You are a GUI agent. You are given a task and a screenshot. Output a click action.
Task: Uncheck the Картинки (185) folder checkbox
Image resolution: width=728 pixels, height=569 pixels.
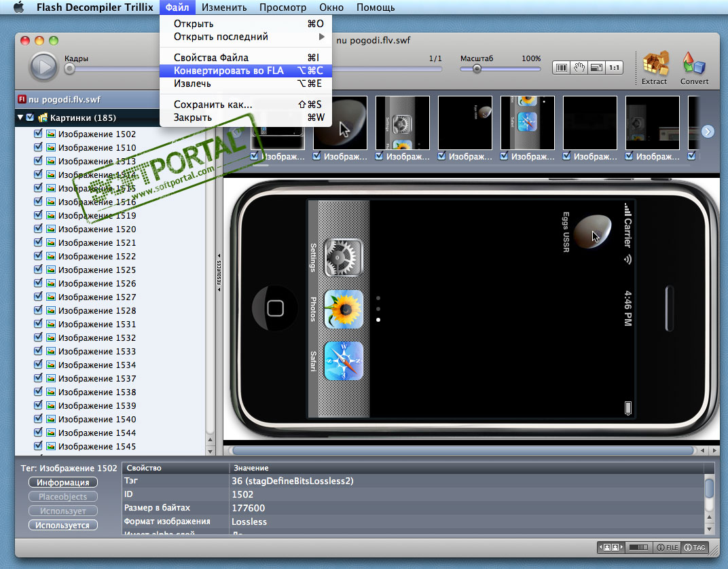[x=30, y=117]
